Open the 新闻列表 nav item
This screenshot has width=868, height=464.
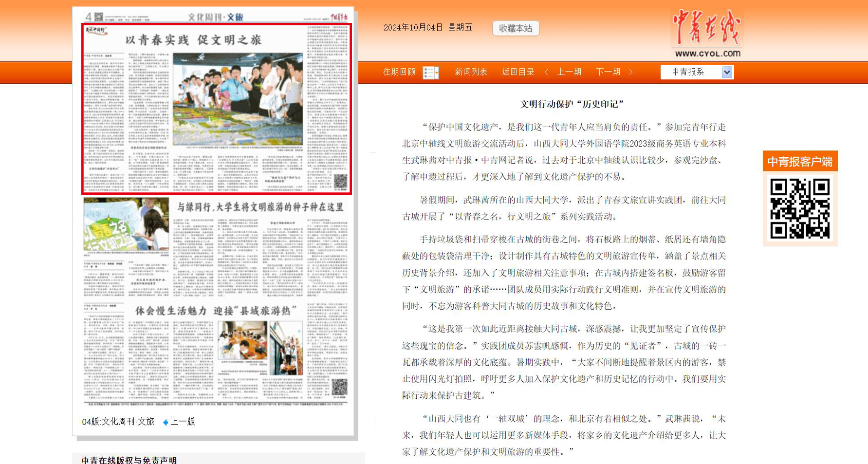[x=471, y=72]
